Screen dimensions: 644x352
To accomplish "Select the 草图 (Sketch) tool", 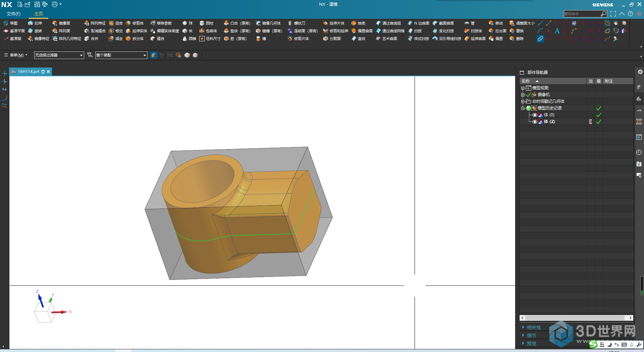I will [x=10, y=23].
